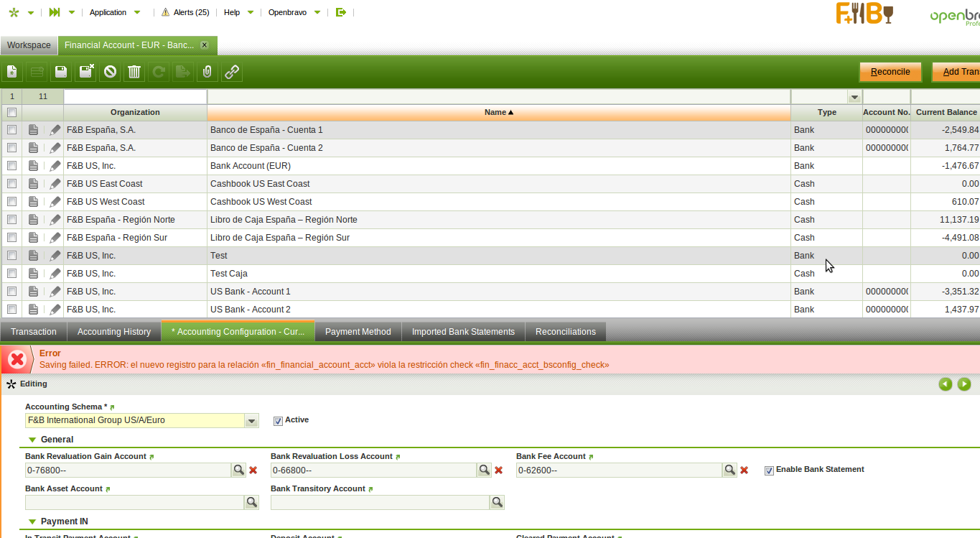Screen dimensions: 980x538
Task: Log out using the green exit icon
Action: 341,12
